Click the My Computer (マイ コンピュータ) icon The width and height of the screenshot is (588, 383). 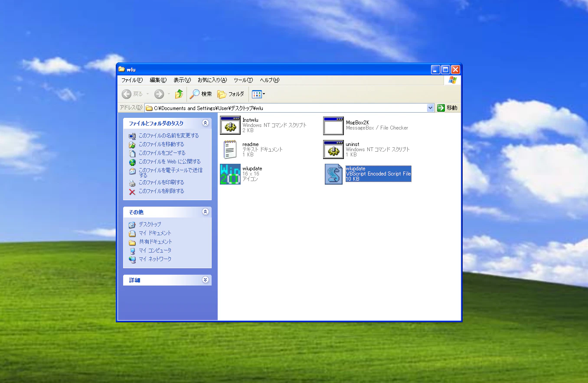132,250
